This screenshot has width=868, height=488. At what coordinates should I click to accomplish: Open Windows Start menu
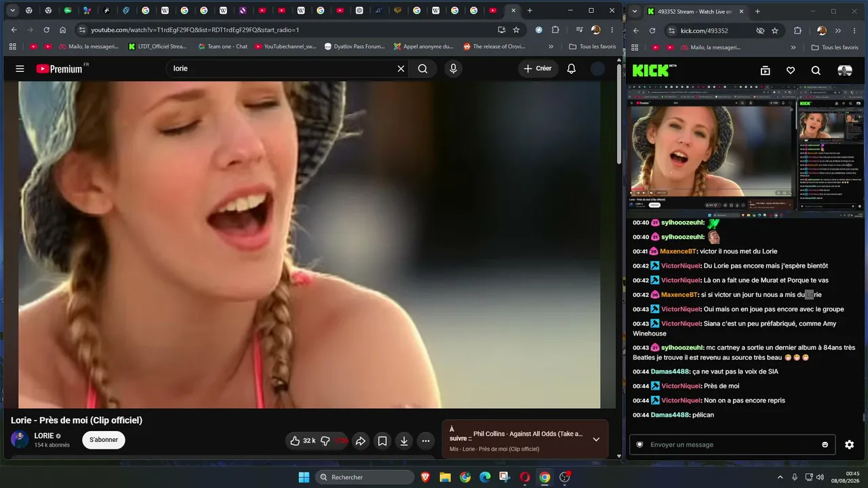303,477
